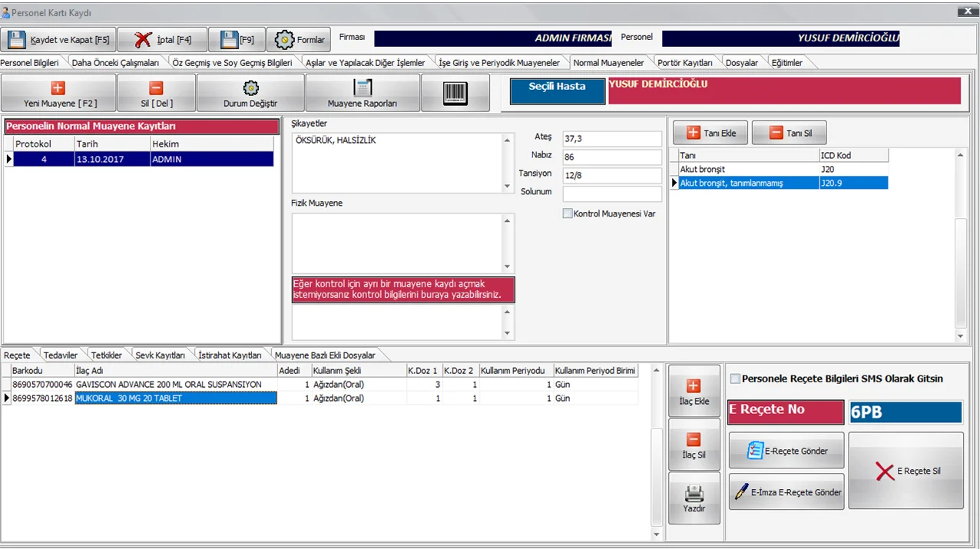The width and height of the screenshot is (980, 549).
Task: Delete the e-prescription with E Reçete Sil
Action: [906, 471]
